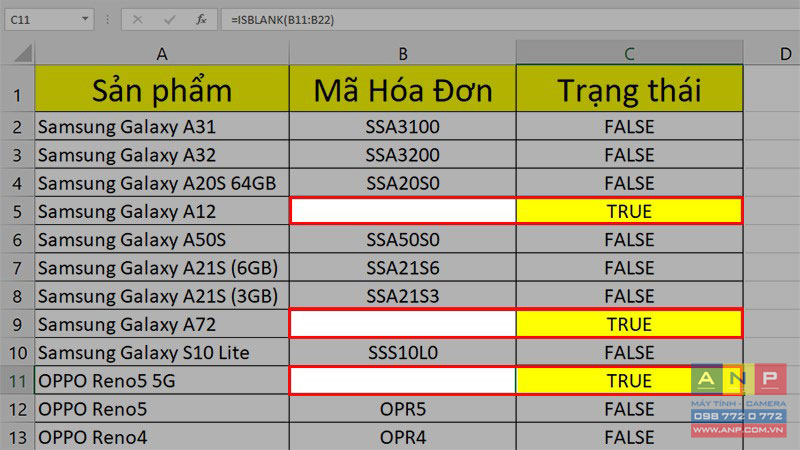This screenshot has height=450, width=800.
Task: Click cell 'OPPO Reno5' in row 12
Action: point(162,409)
